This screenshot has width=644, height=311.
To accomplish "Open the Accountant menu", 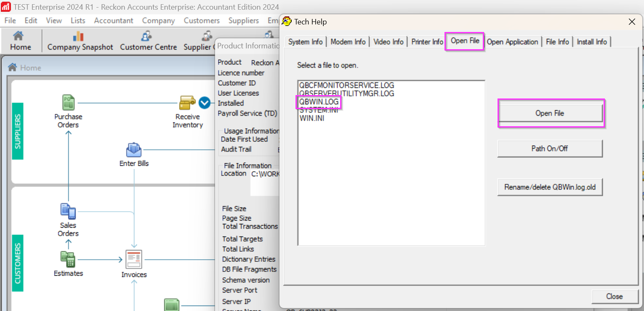I will pos(114,21).
